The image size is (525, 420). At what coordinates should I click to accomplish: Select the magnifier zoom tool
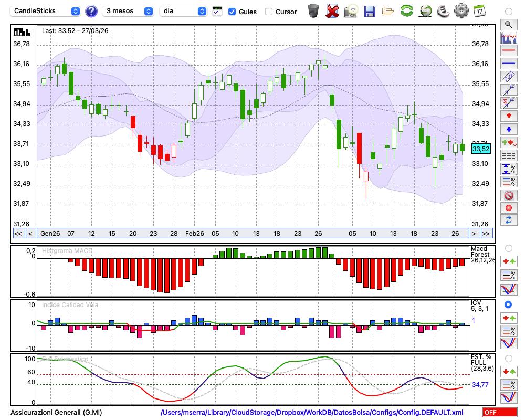tap(509, 25)
